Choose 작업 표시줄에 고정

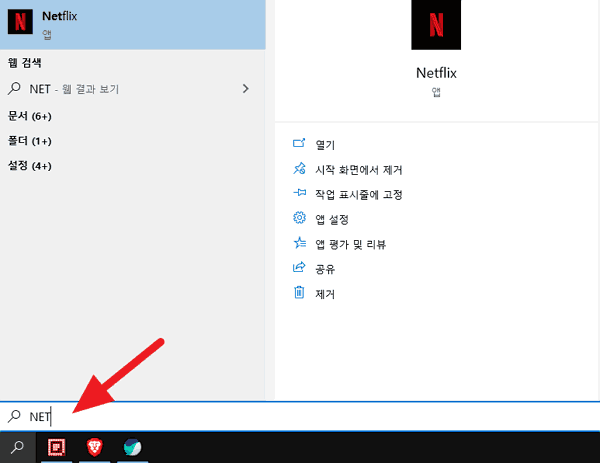click(359, 194)
